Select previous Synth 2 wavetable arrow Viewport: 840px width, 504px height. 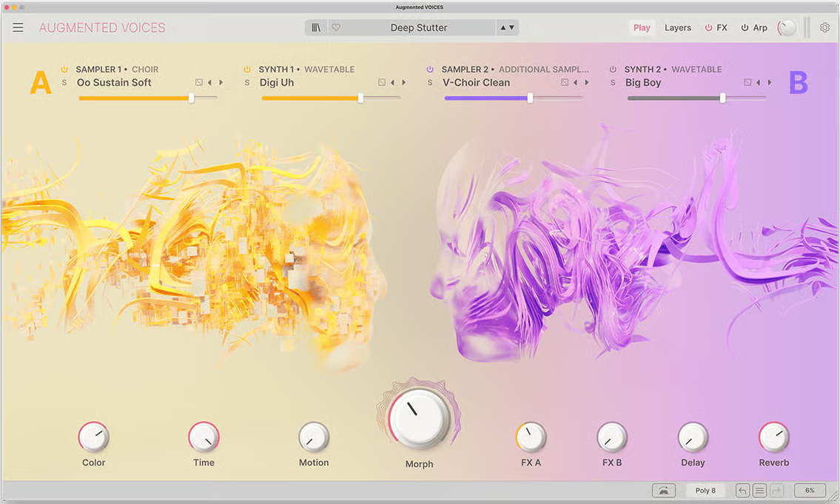[x=758, y=82]
